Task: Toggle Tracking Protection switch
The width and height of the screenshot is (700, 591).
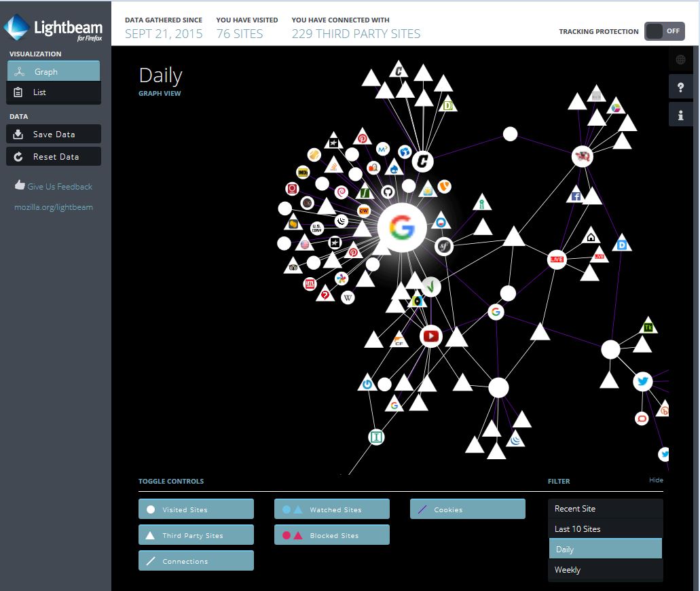Action: (x=664, y=31)
